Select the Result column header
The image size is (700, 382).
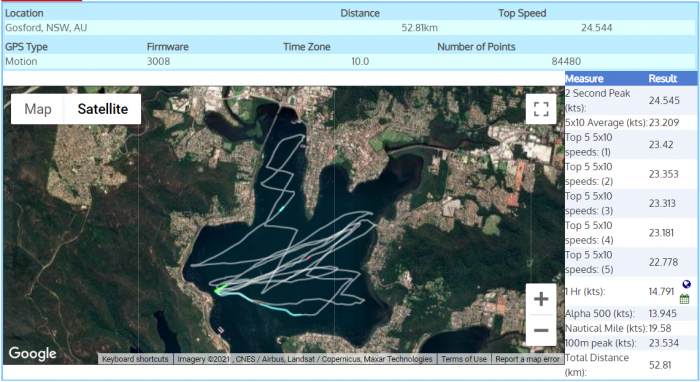[663, 79]
